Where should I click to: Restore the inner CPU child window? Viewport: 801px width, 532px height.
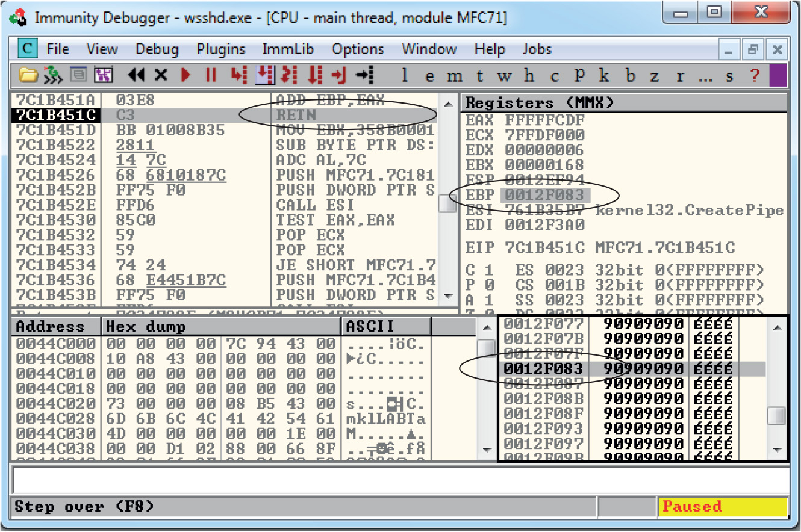pyautogui.click(x=752, y=50)
